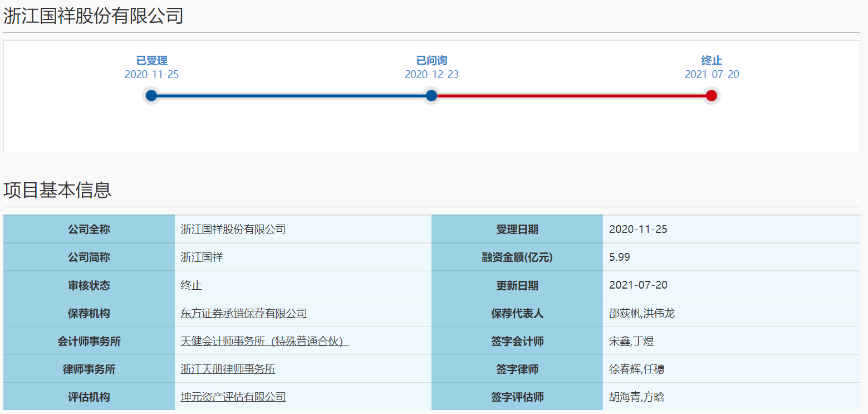
Task: Click the 已问询 timeline node dot
Action: click(x=431, y=96)
